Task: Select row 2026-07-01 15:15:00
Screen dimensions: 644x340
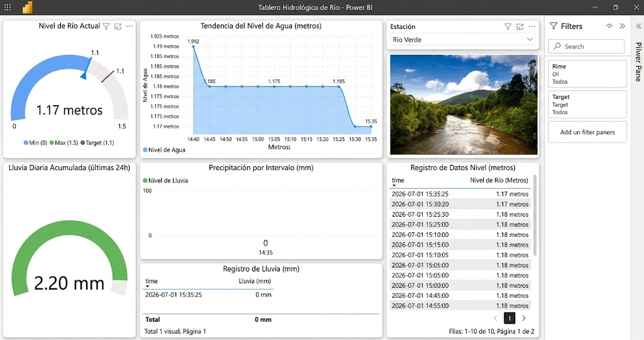Action: (x=460, y=245)
